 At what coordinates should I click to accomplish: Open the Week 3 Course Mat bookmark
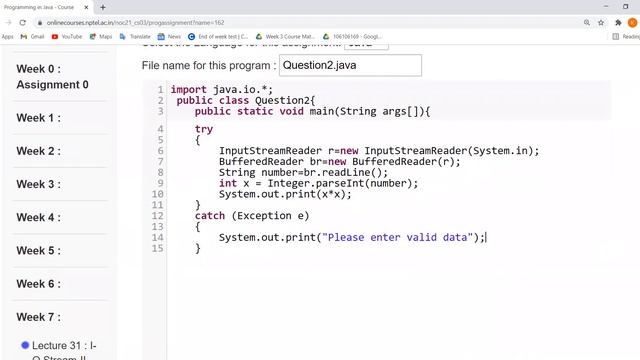click(x=285, y=37)
